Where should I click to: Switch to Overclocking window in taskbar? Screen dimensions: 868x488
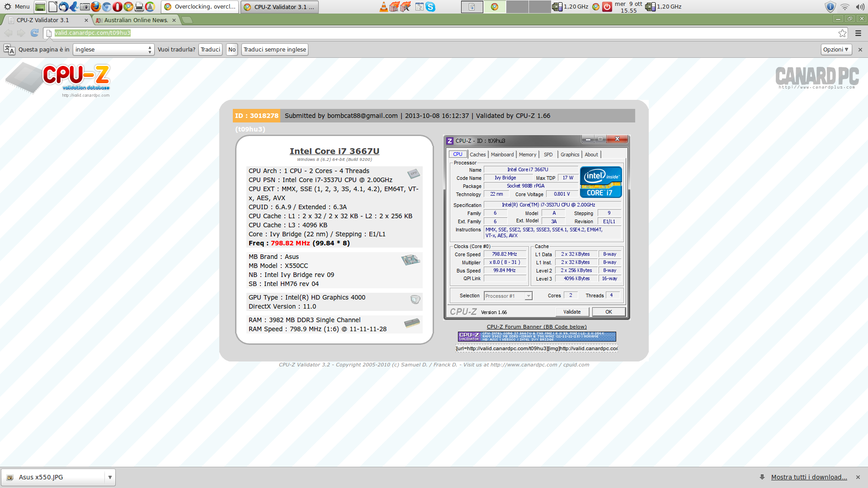[200, 7]
